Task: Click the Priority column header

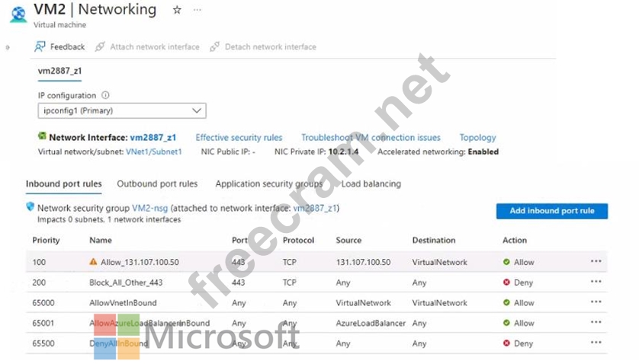Action: (46, 240)
